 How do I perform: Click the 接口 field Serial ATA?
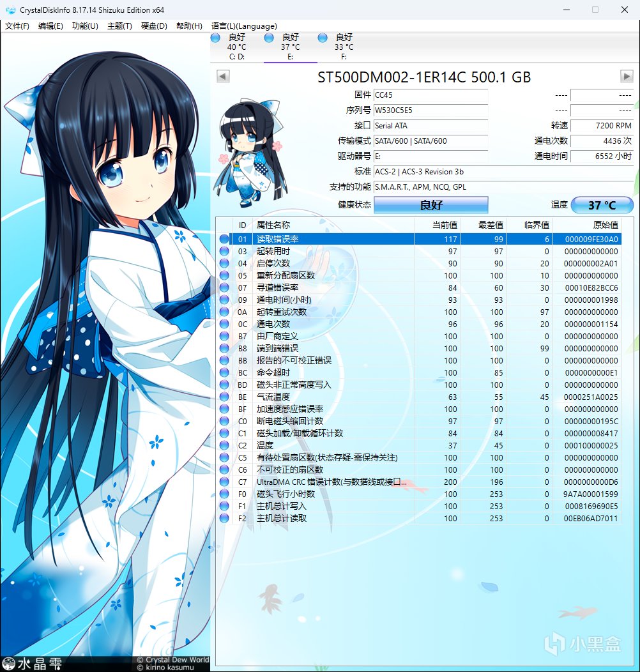point(430,126)
